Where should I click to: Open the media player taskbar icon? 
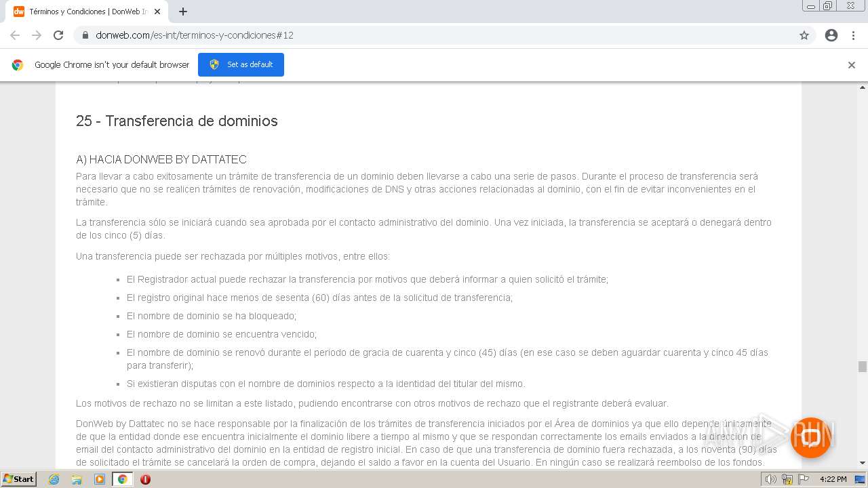100,479
